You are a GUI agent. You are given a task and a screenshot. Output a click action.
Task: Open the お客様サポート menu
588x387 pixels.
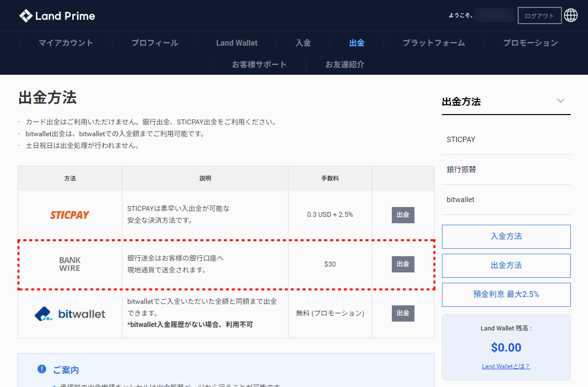259,64
